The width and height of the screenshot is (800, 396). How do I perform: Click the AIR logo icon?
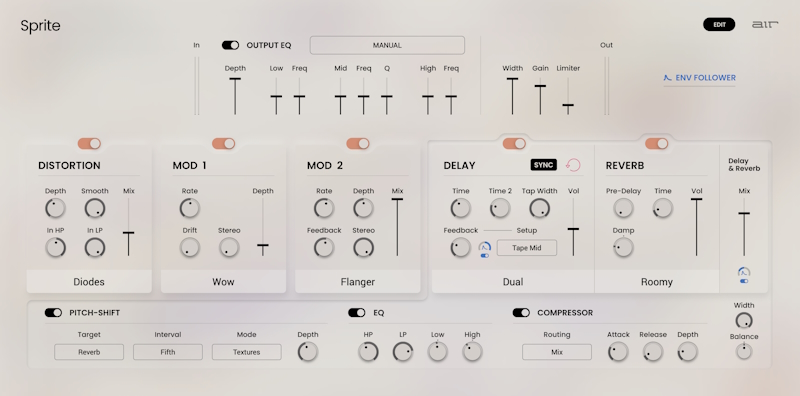(x=765, y=24)
